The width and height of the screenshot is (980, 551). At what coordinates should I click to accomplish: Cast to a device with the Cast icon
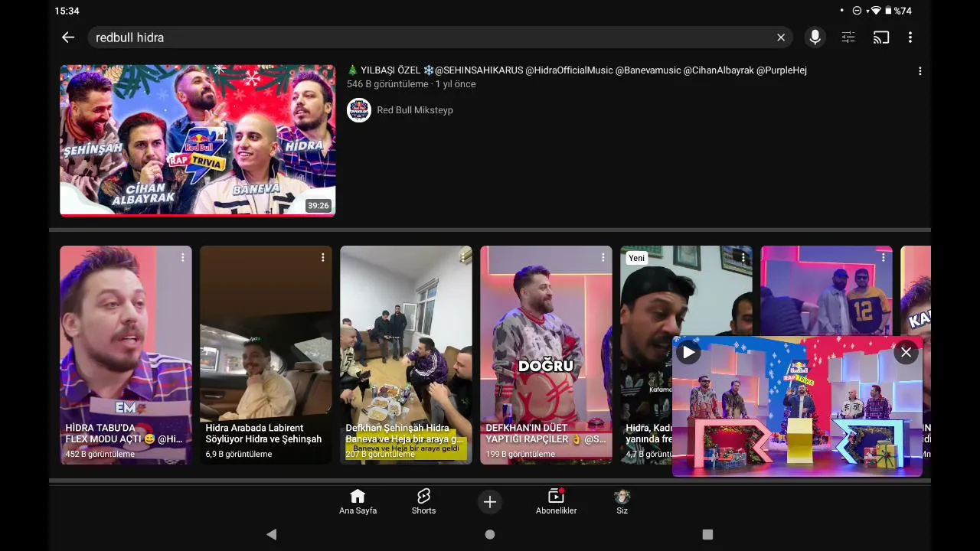pyautogui.click(x=881, y=37)
